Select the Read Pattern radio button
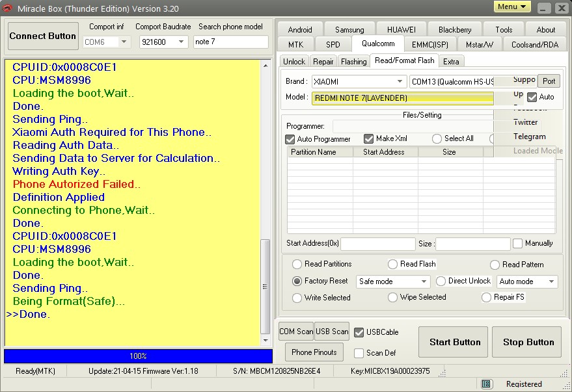 tap(495, 265)
